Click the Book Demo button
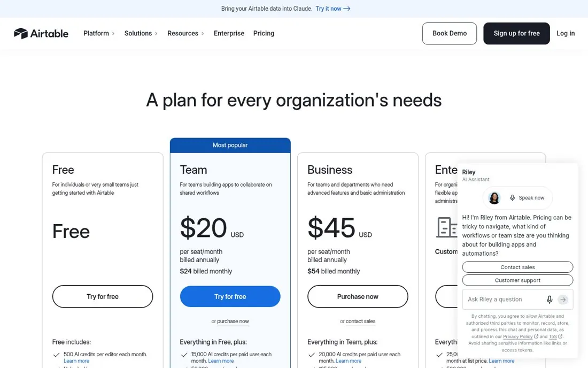 point(449,33)
